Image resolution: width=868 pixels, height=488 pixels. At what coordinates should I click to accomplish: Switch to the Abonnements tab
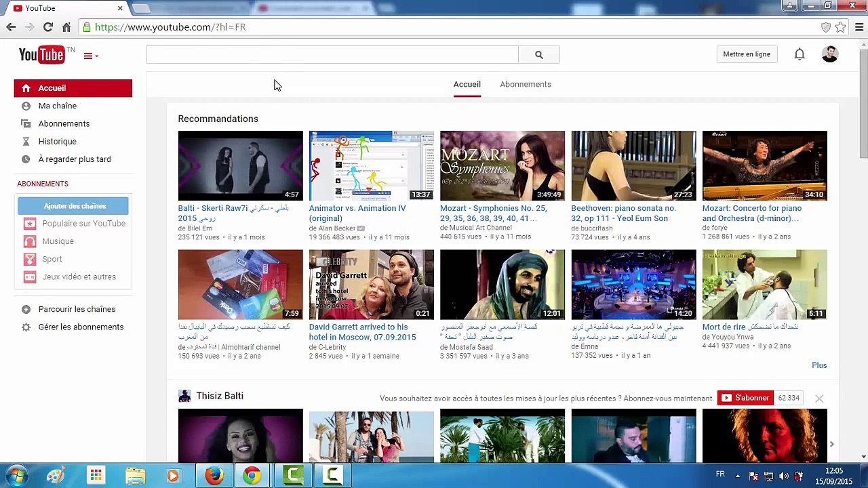tap(526, 84)
